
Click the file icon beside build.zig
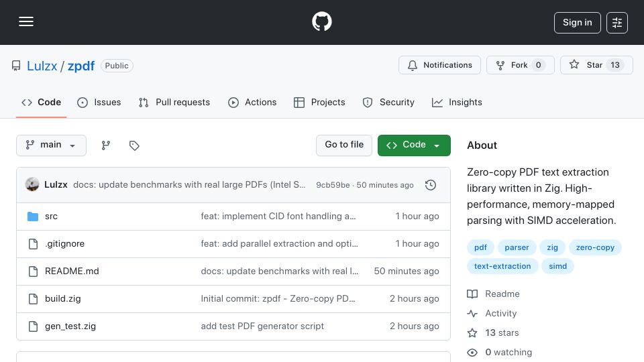click(33, 299)
